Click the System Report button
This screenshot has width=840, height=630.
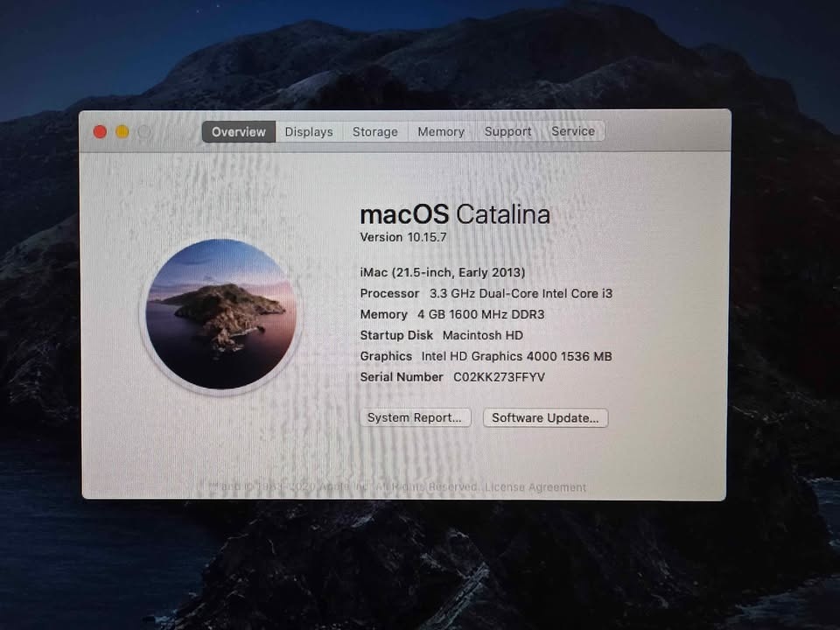[x=415, y=418]
